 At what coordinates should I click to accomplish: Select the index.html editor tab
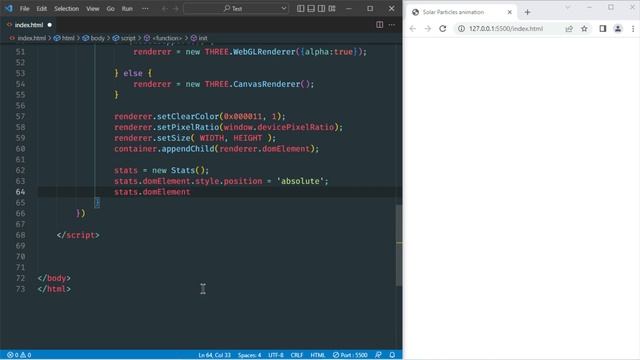click(29, 25)
